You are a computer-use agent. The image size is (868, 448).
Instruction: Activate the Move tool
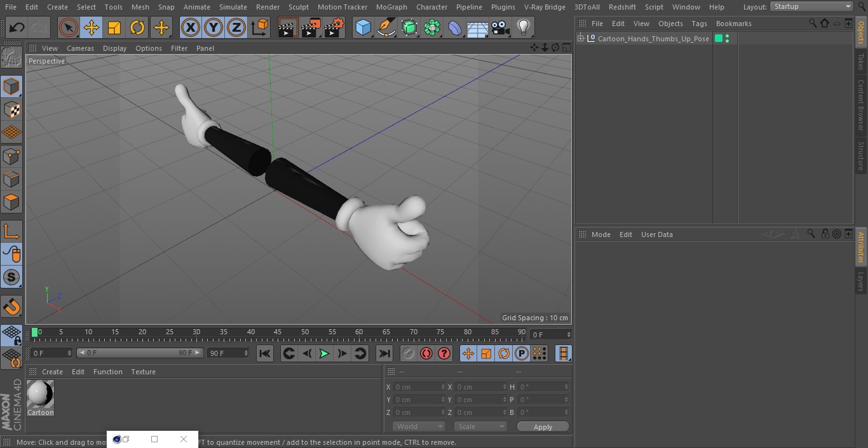coord(92,28)
